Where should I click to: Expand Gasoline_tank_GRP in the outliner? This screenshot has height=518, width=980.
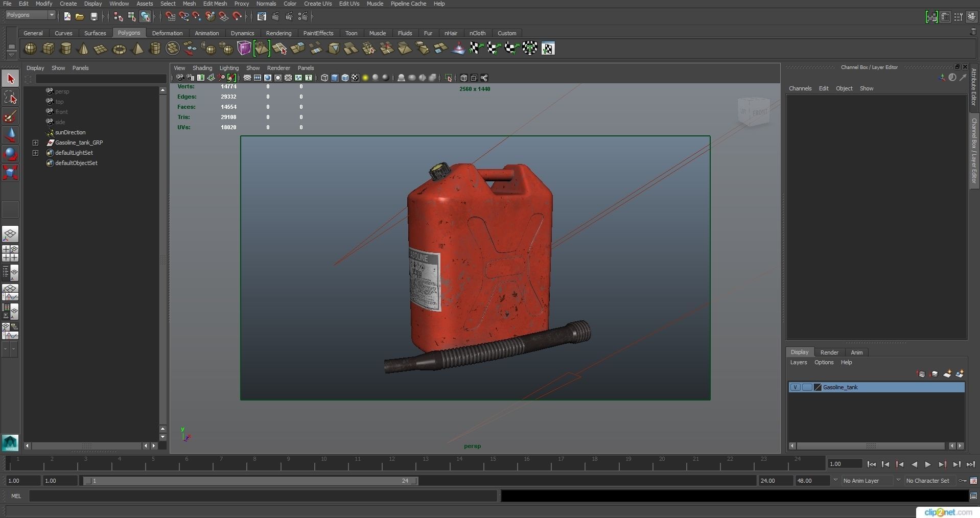point(35,143)
